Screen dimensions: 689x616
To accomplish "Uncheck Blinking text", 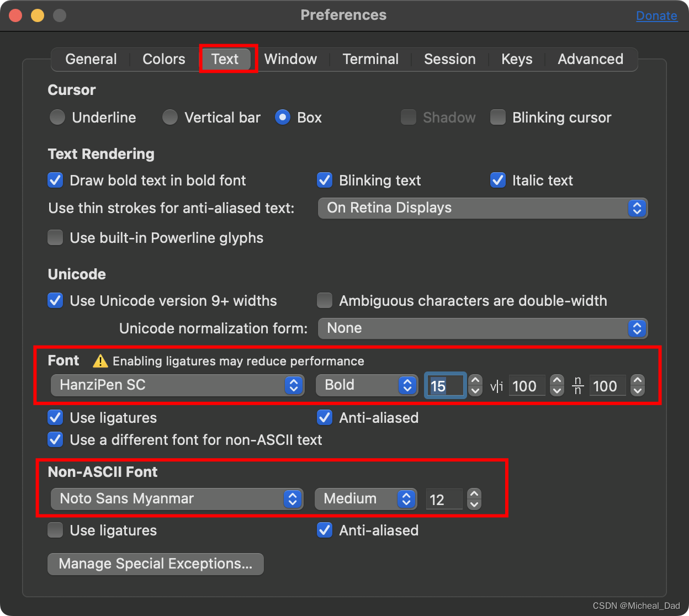I will click(x=325, y=180).
